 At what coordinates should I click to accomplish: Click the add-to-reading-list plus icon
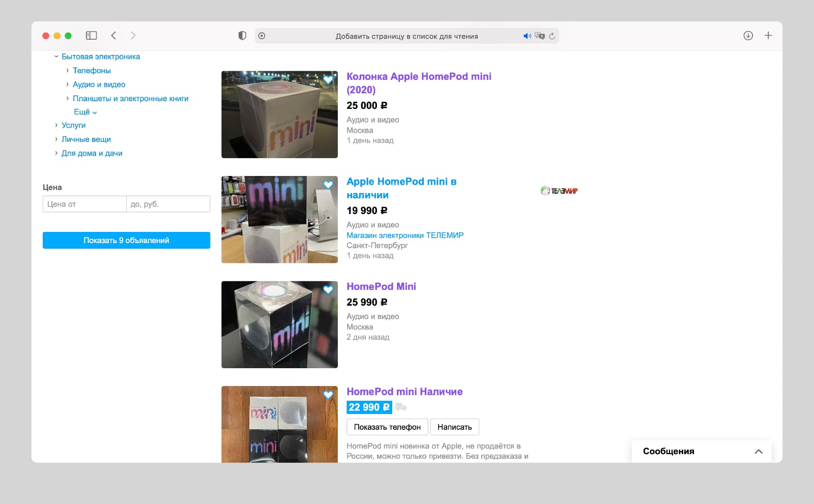[x=261, y=36]
